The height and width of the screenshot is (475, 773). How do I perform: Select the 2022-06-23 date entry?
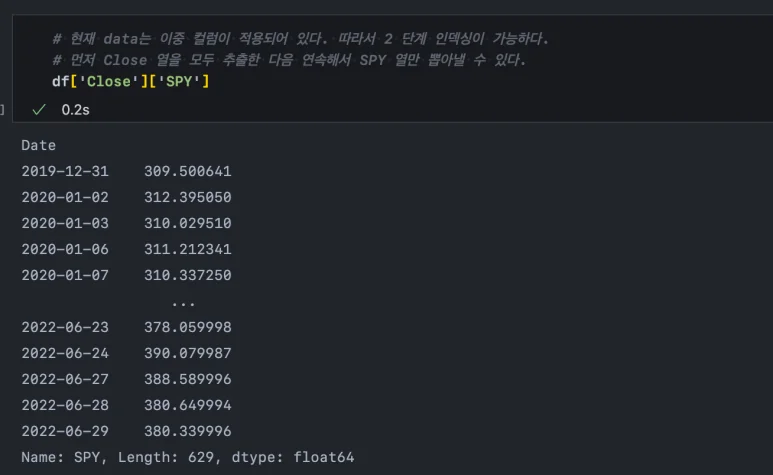(x=65, y=327)
